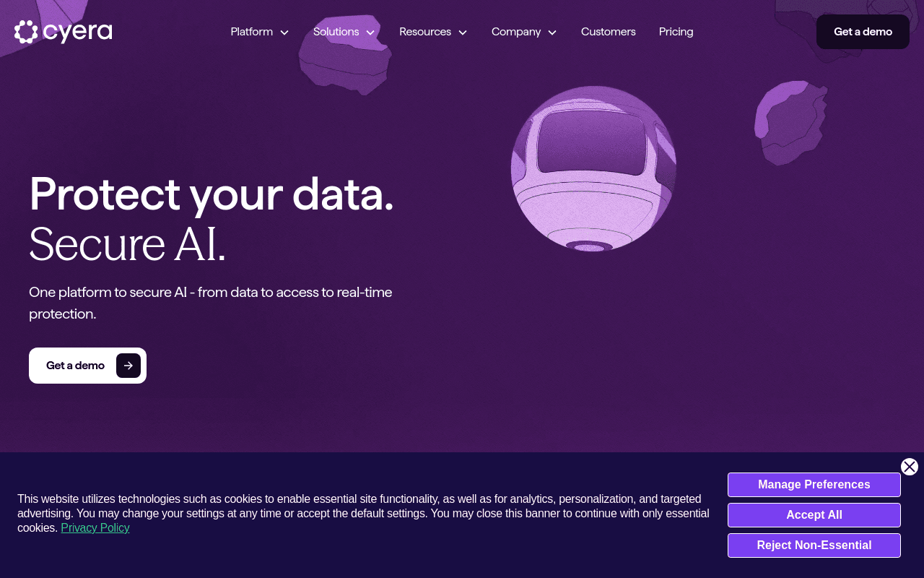Click the header Get a demo button
This screenshot has height=578, width=924.
tap(863, 32)
